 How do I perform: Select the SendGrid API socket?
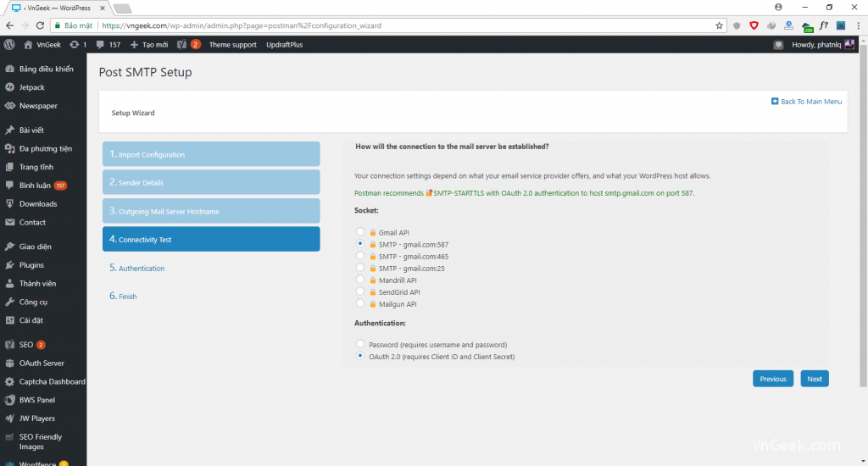pyautogui.click(x=360, y=291)
